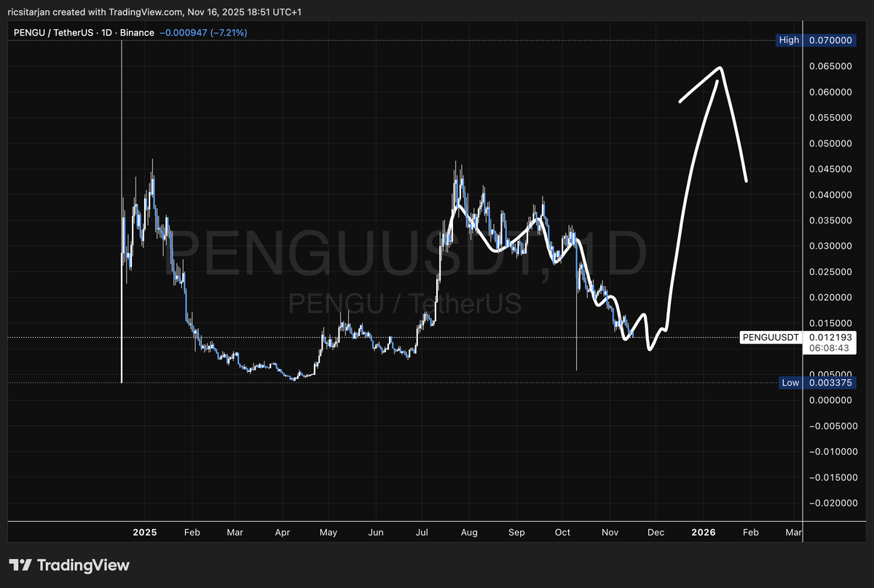Click the PENGUUSDT current price tag
Viewport: 874px width, 588px height.
coord(771,337)
